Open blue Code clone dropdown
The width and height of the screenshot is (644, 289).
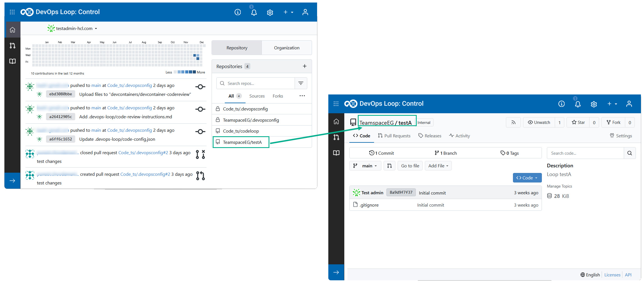527,178
